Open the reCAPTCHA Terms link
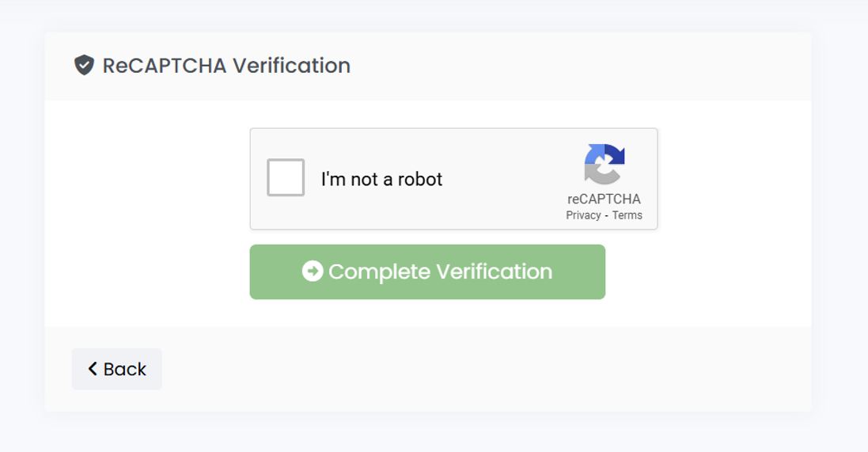This screenshot has height=452, width=868. click(627, 215)
